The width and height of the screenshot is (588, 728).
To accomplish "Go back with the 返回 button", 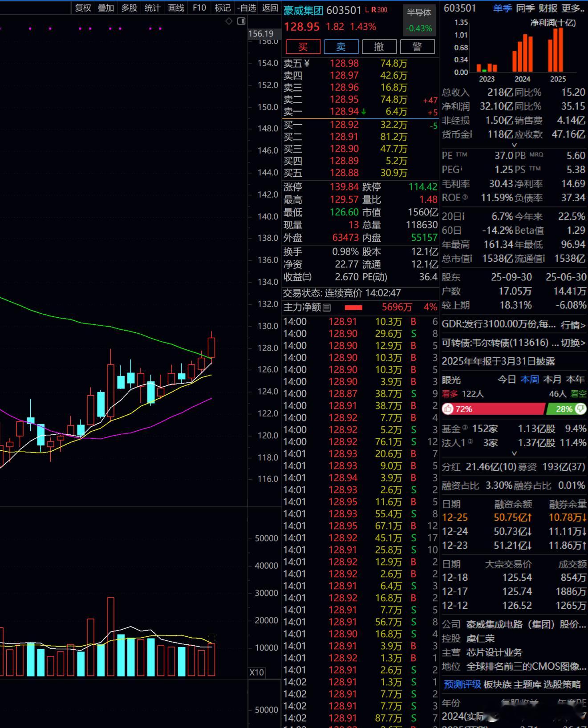I will (270, 8).
